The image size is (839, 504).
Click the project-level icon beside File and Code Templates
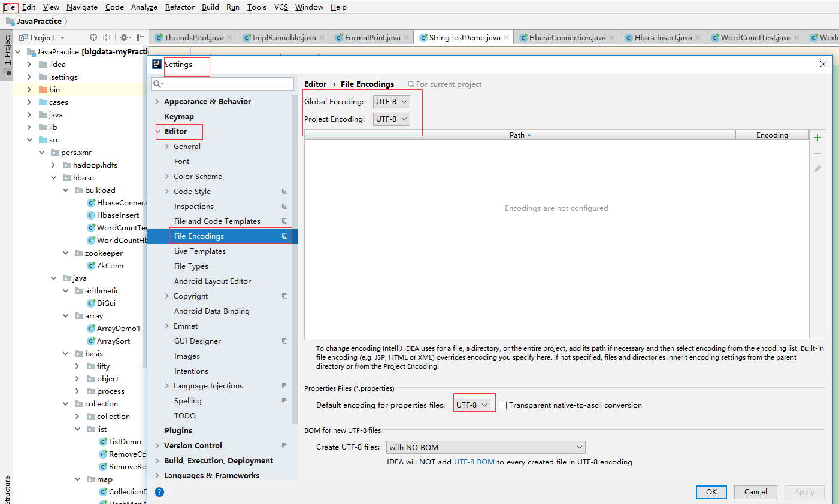click(x=284, y=221)
